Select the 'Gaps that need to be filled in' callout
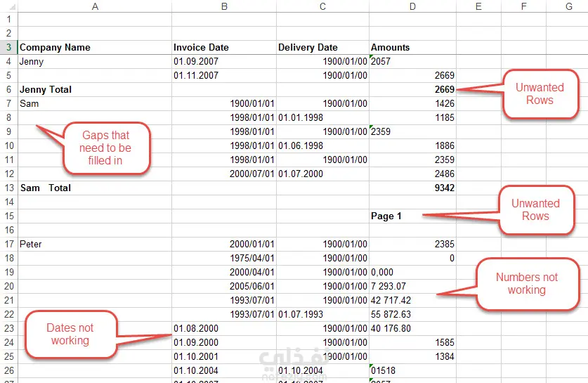Screen dimensions: 588x383 tap(107, 148)
